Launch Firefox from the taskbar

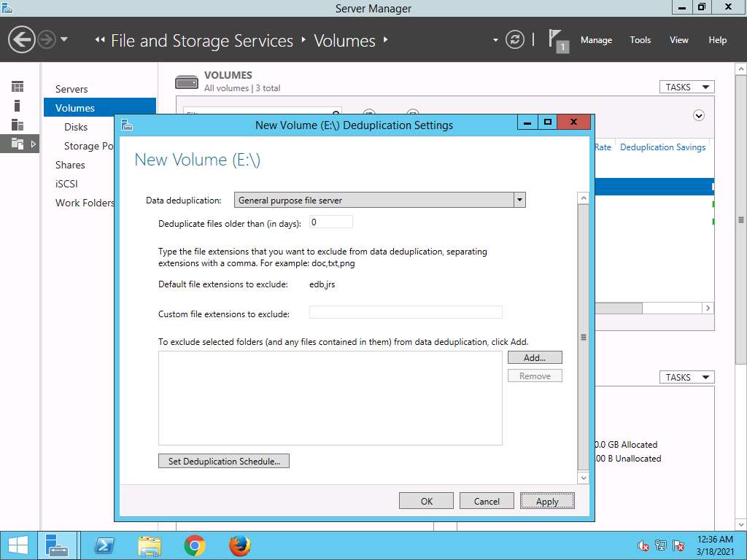(x=239, y=545)
